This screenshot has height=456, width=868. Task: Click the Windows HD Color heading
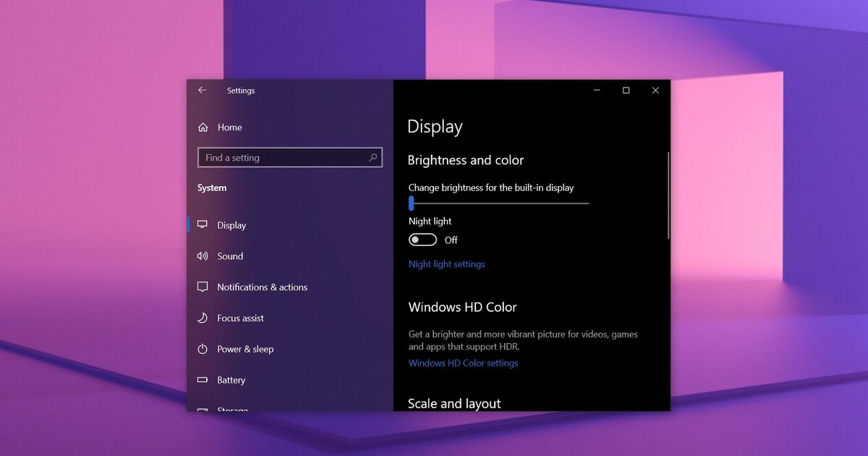click(x=462, y=307)
